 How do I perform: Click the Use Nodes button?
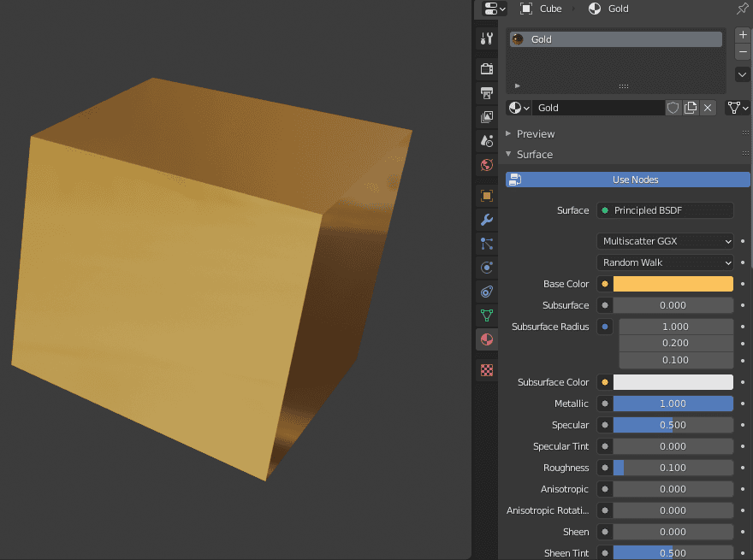633,180
